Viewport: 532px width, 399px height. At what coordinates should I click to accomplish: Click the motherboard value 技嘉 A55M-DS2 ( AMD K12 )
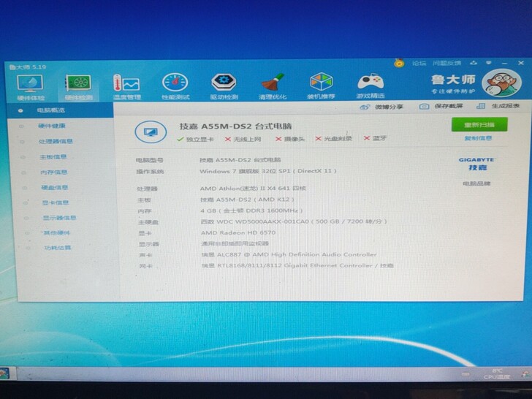click(247, 199)
